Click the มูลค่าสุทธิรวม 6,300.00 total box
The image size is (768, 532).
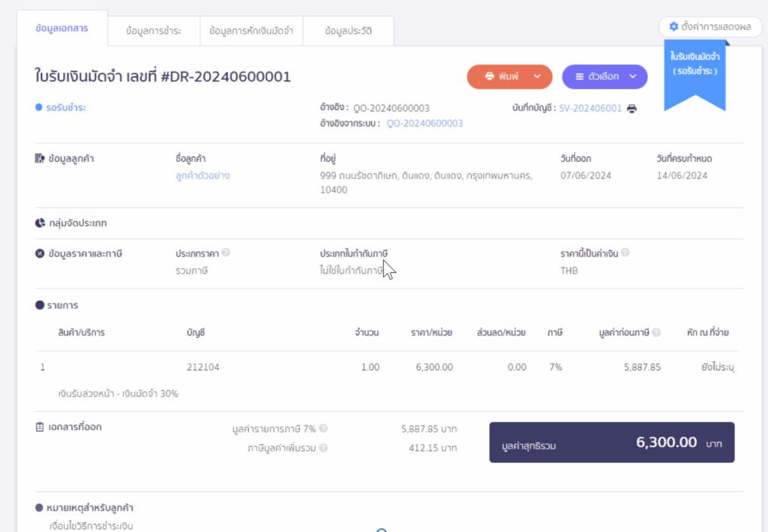pos(612,442)
